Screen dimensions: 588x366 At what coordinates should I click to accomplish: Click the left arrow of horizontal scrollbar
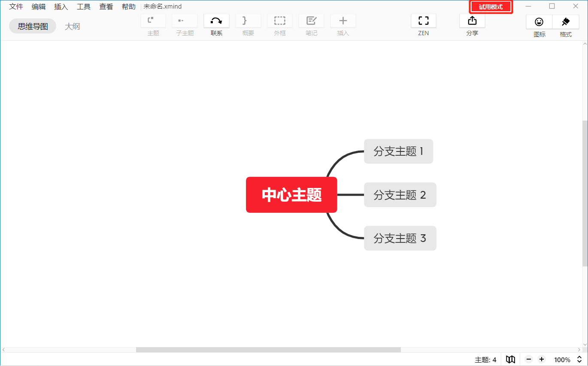(3, 350)
